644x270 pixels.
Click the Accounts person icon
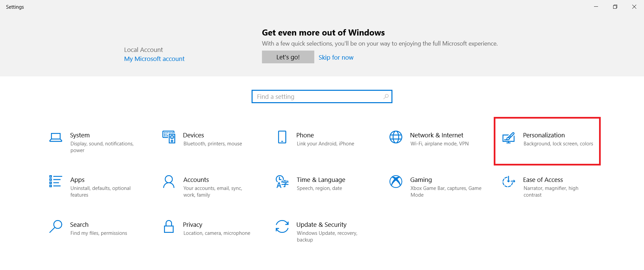click(x=169, y=182)
